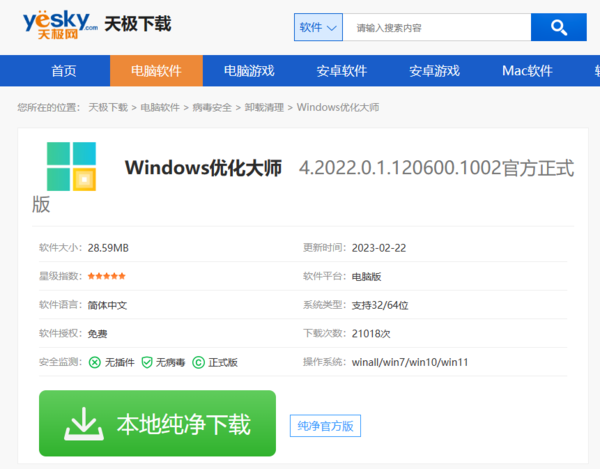Open the 软件 search category dropdown

[319, 27]
